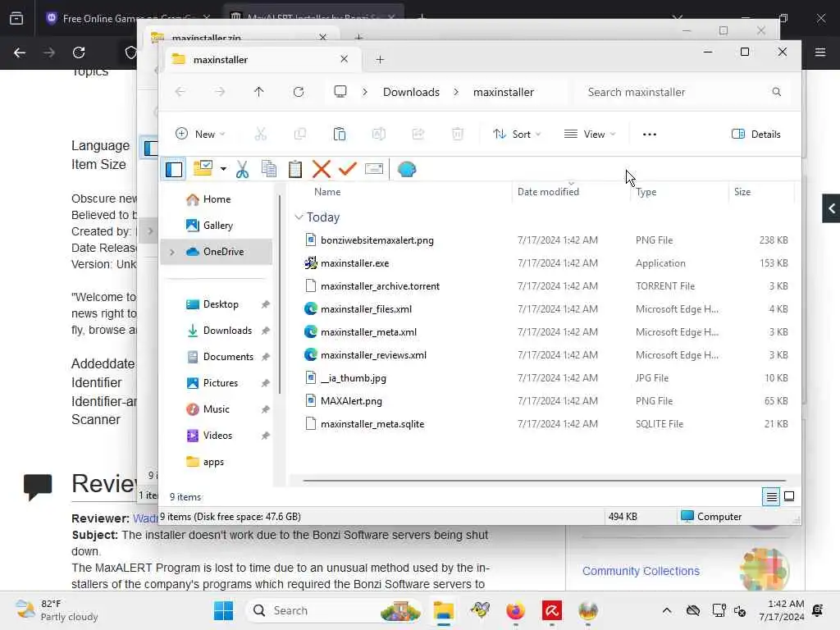Image resolution: width=840 pixels, height=630 pixels.
Task: Switch to large thumbnails view icon
Action: (789, 496)
